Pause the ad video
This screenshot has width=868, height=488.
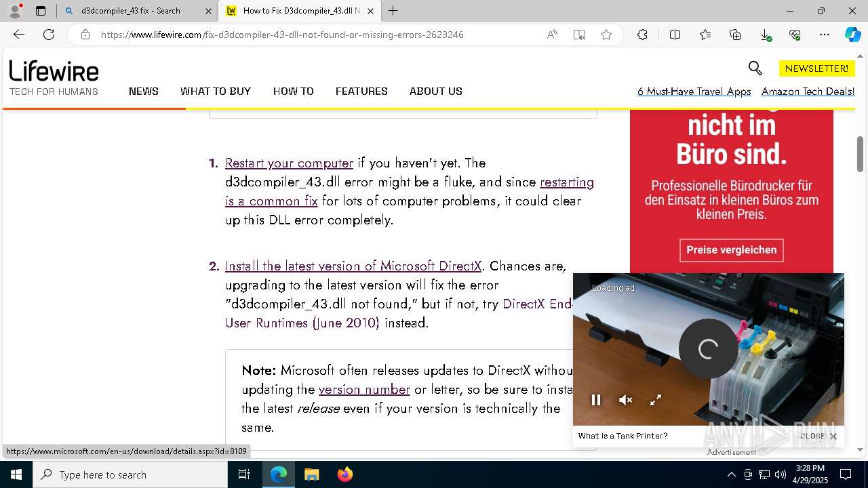tap(596, 400)
